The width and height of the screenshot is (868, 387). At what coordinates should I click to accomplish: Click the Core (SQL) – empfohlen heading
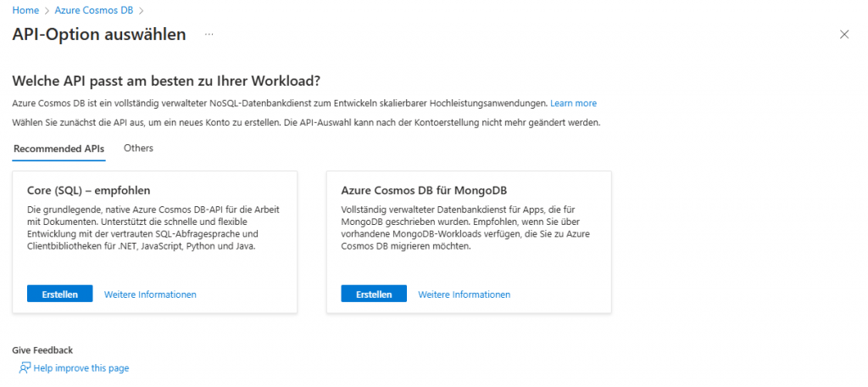pyautogui.click(x=88, y=191)
